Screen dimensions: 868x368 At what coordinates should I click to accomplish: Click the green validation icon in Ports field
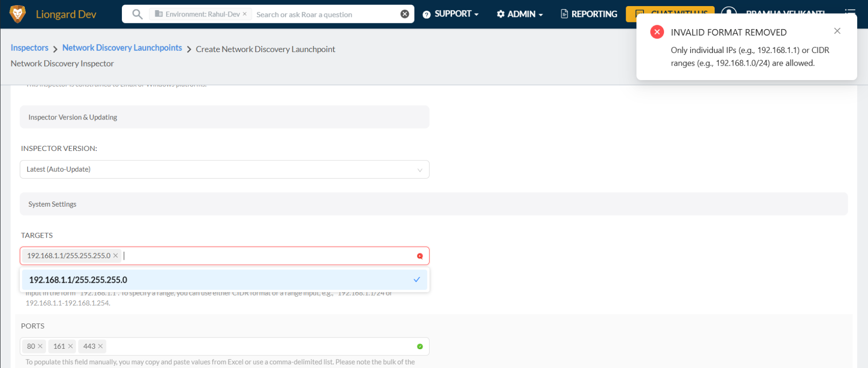(420, 346)
